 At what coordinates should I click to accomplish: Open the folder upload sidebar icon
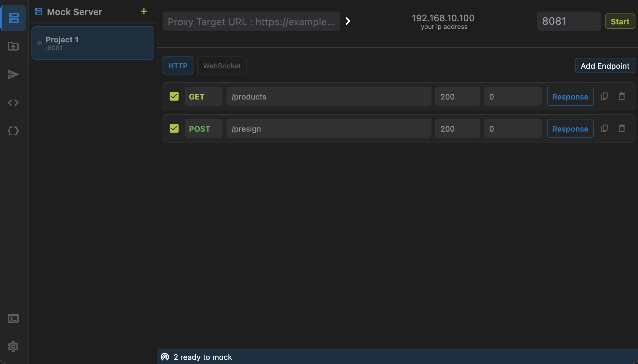(13, 46)
